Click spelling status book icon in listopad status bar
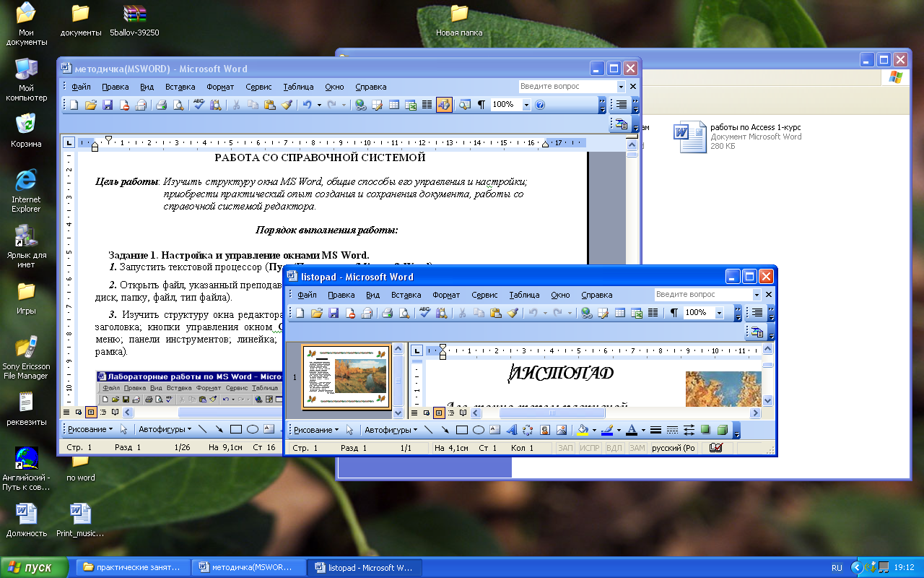Screen dimensions: 924x578 click(715, 448)
